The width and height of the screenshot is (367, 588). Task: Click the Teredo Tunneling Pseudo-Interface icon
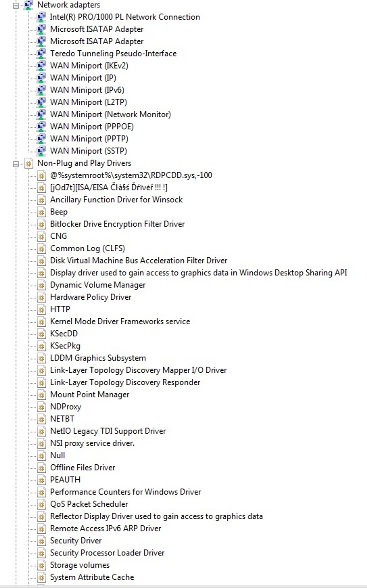41,53
